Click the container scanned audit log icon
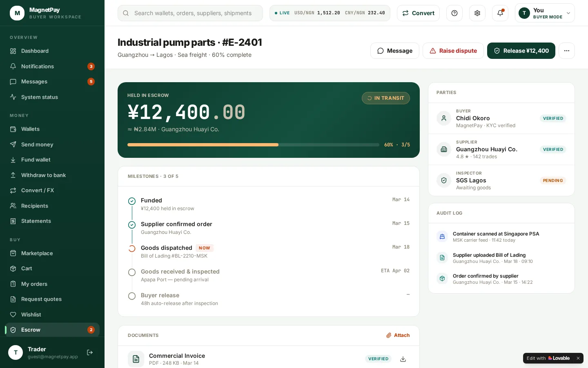The height and width of the screenshot is (368, 588). 442,236
